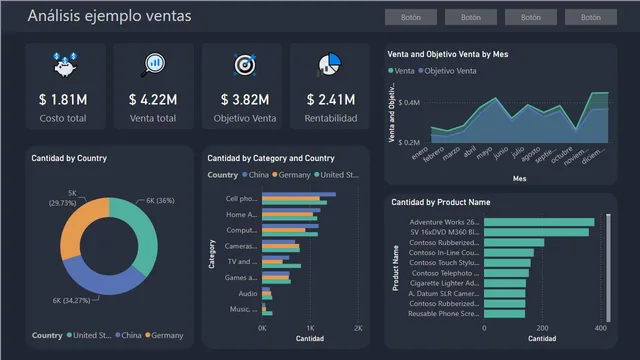Click the Mes axis title
Image resolution: width=640 pixels, height=360 pixels.
[x=519, y=178]
